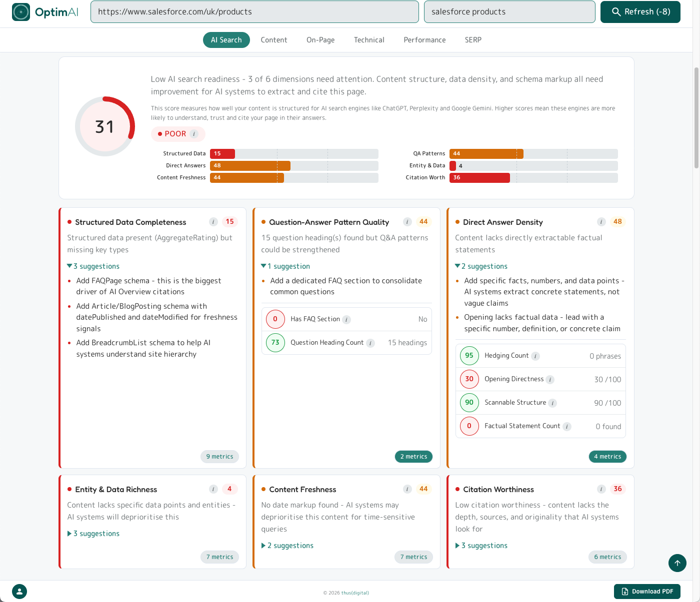700x602 pixels.
Task: Click the Has FAQ Section score circle
Action: pyautogui.click(x=275, y=319)
